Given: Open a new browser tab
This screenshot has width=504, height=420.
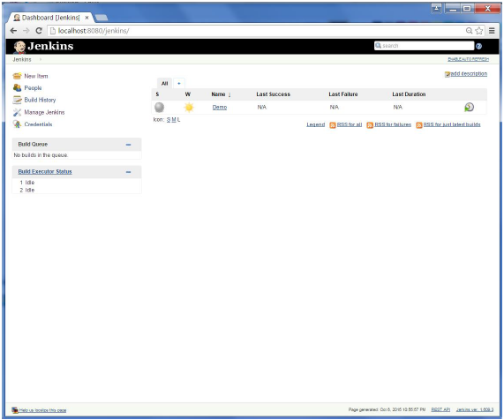Looking at the screenshot, I should click(x=102, y=18).
